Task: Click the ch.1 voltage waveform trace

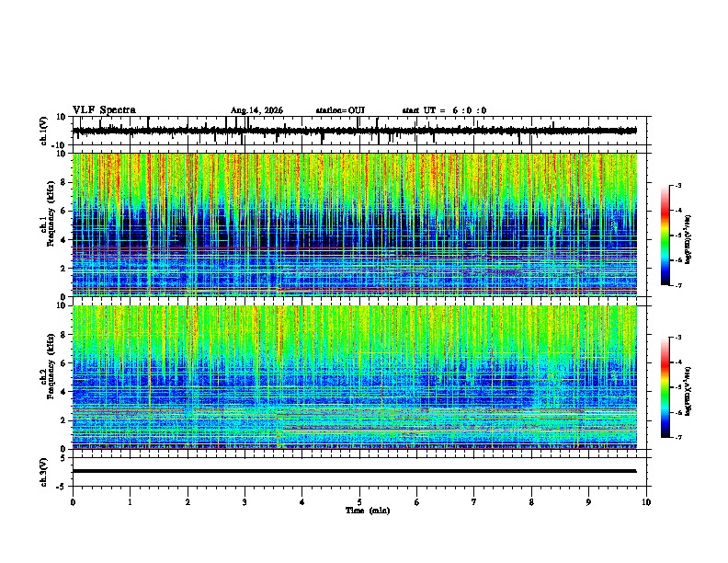Action: point(354,131)
